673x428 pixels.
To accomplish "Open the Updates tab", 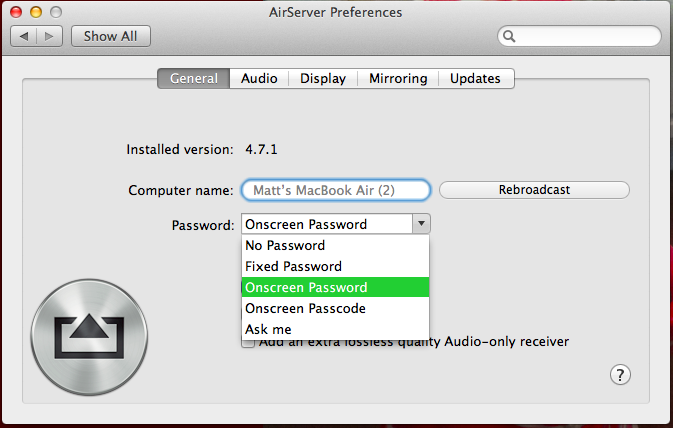I will pos(475,78).
